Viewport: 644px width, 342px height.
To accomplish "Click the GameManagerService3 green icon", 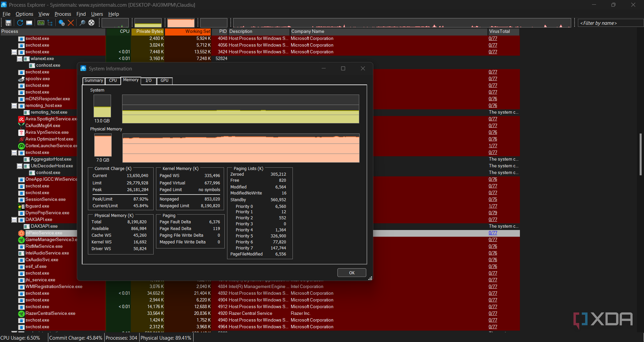I will pos(21,240).
